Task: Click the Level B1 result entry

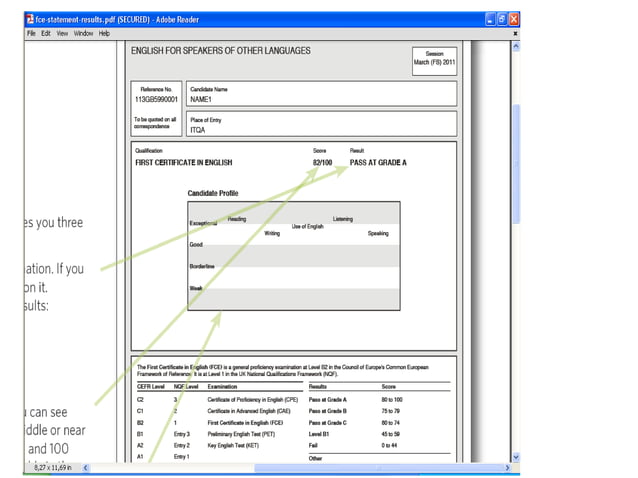Action: 319,434
